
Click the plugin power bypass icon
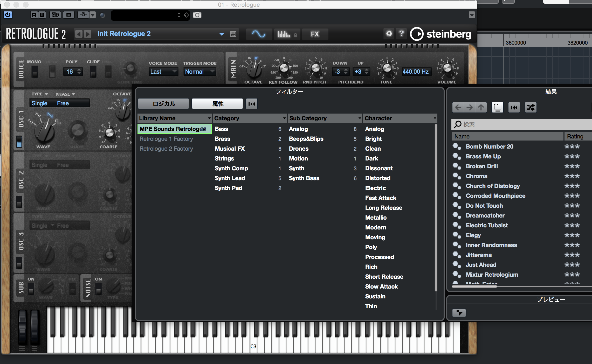pyautogui.click(x=8, y=15)
